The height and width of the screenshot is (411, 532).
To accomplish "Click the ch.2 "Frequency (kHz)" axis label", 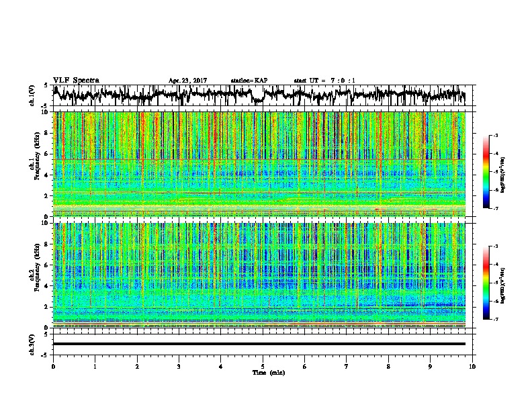I will coord(38,267).
